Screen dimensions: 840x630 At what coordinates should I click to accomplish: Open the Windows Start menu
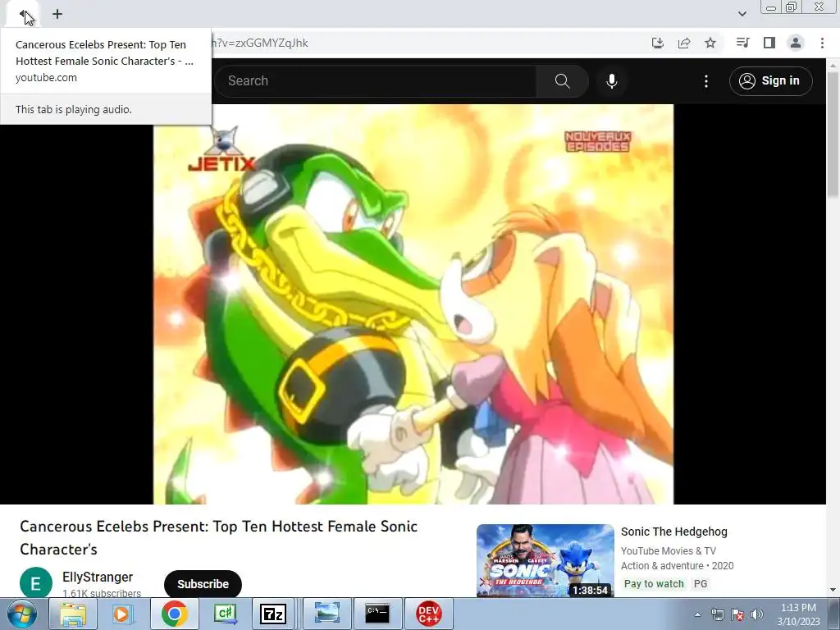[21, 614]
